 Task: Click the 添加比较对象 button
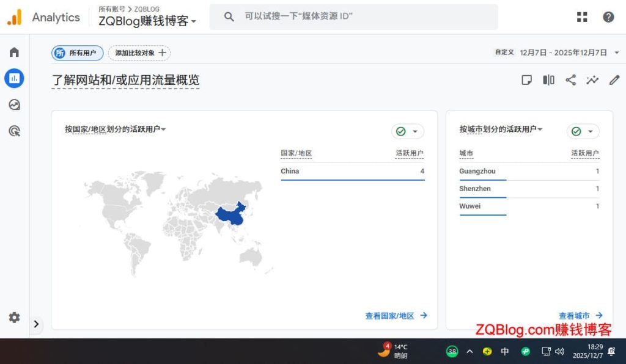tap(139, 53)
